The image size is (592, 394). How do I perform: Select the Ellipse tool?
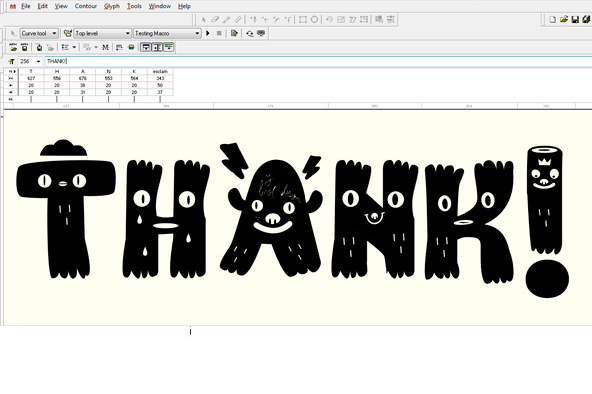314,20
